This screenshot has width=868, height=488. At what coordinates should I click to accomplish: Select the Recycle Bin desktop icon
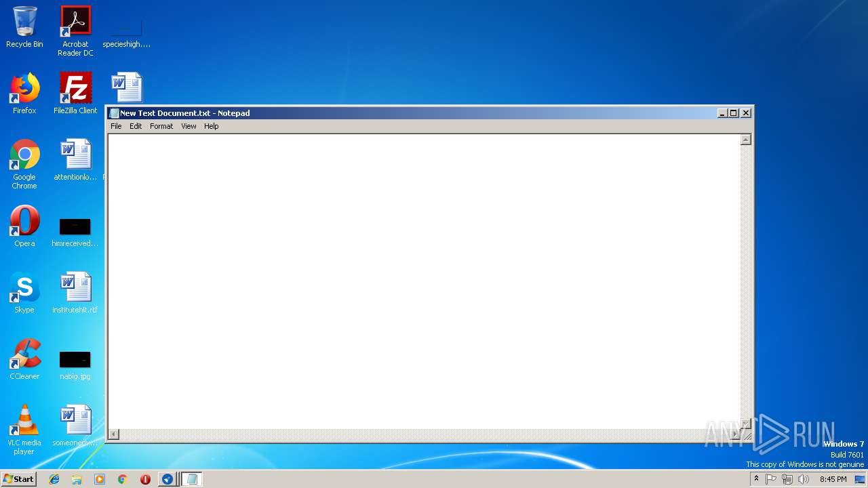tap(24, 27)
